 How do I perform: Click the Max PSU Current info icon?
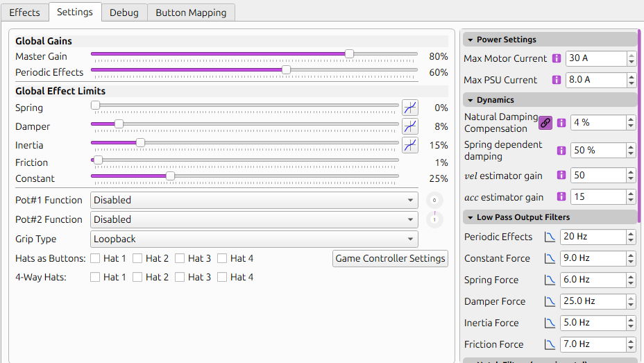[557, 80]
